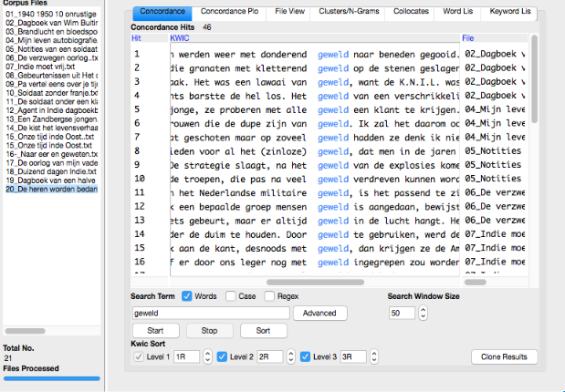Click the Sort button
565x392 pixels.
(x=264, y=330)
